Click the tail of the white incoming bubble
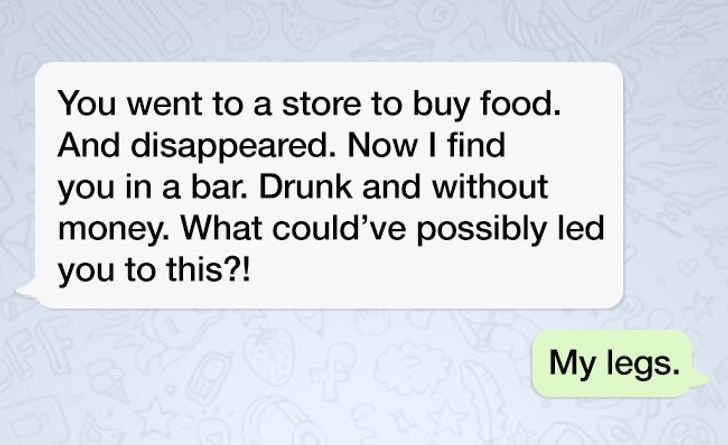Screen dimensions: 728x445 [27, 290]
